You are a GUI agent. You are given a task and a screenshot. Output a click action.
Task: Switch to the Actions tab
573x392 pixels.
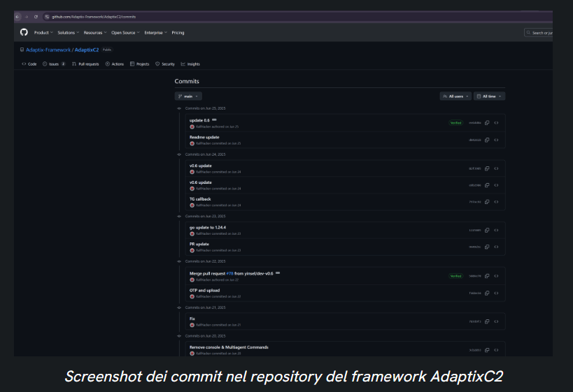pyautogui.click(x=115, y=64)
